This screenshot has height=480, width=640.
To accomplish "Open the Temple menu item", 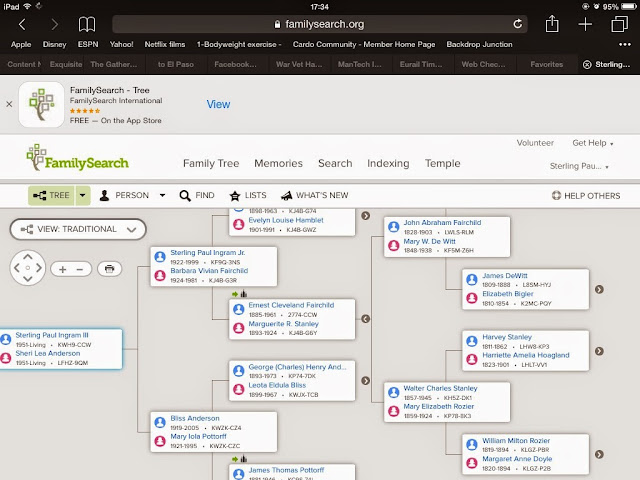I will (x=442, y=163).
